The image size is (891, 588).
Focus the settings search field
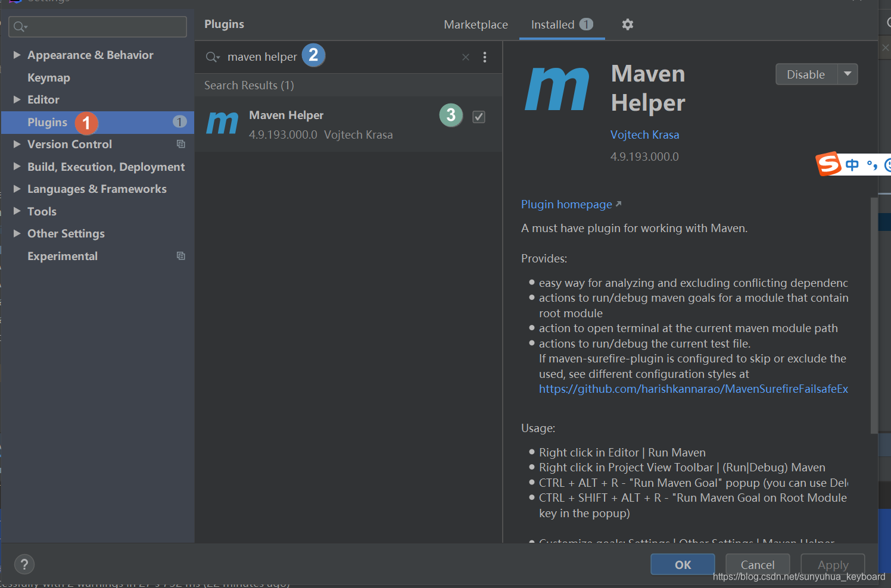[x=98, y=27]
